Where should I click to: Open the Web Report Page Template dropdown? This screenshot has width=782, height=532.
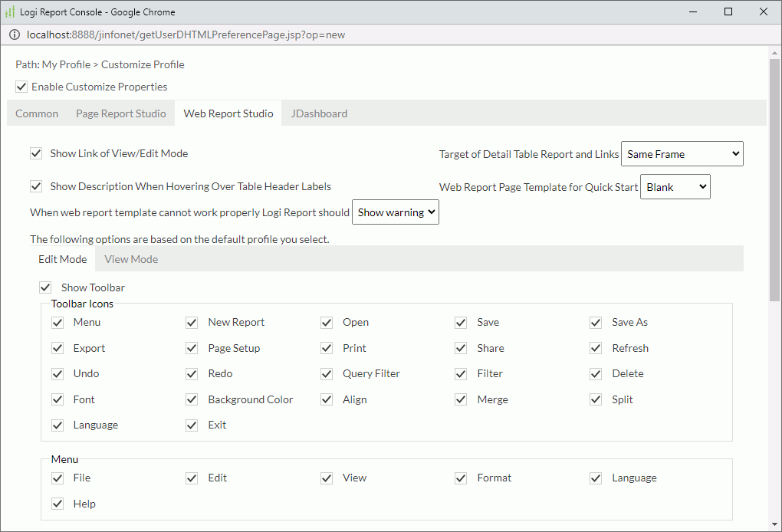675,186
